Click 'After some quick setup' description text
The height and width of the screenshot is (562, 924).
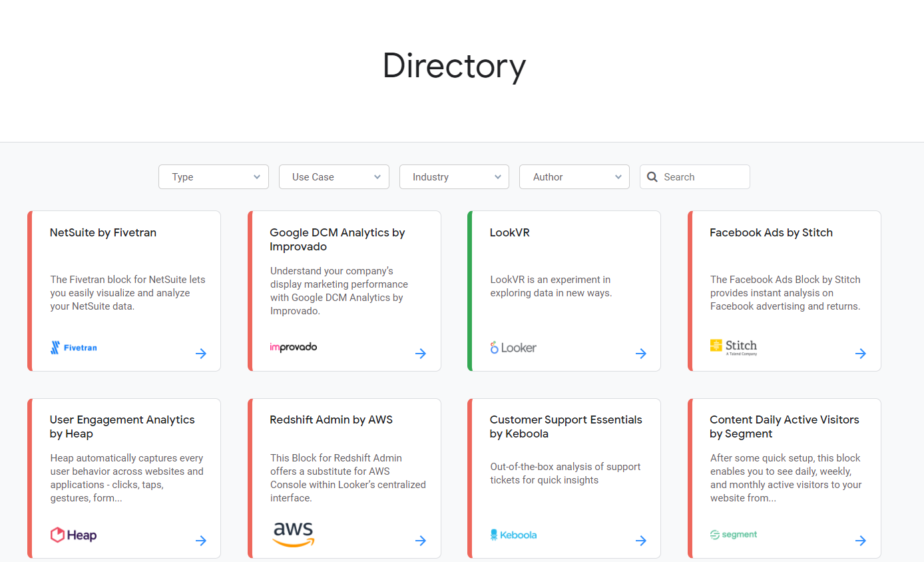click(x=786, y=478)
